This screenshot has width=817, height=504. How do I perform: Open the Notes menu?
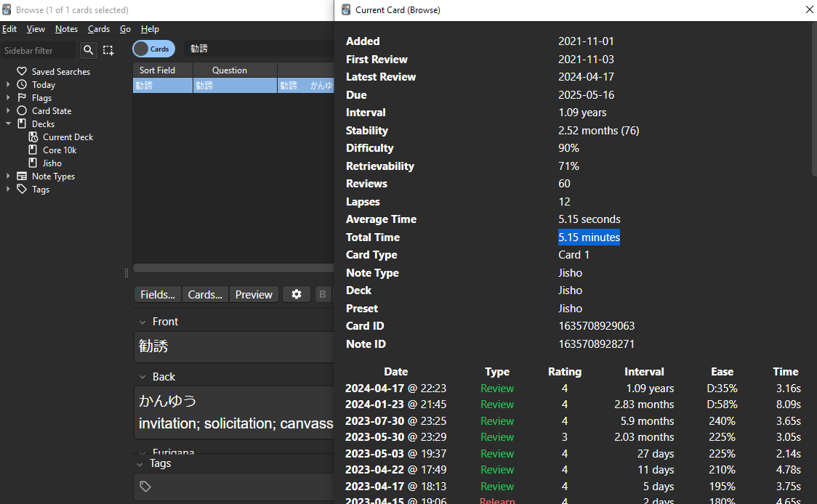click(66, 28)
